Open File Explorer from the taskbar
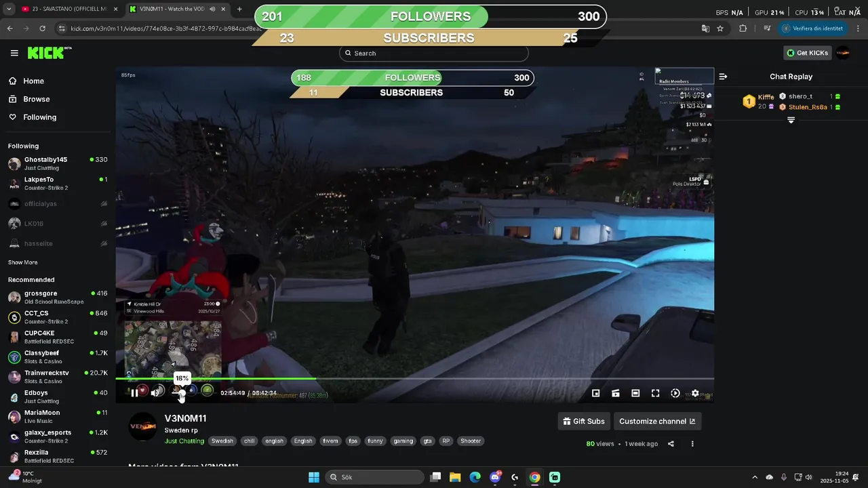 click(455, 477)
